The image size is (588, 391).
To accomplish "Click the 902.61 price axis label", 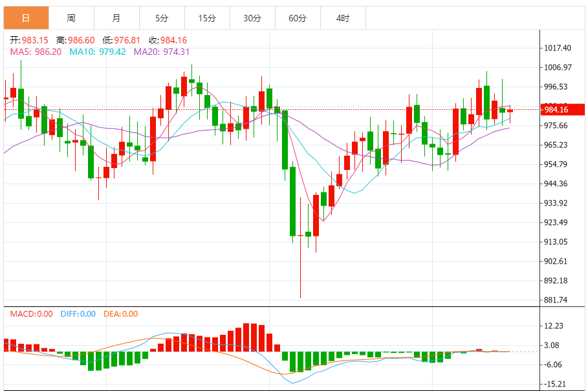I will click(x=556, y=261).
